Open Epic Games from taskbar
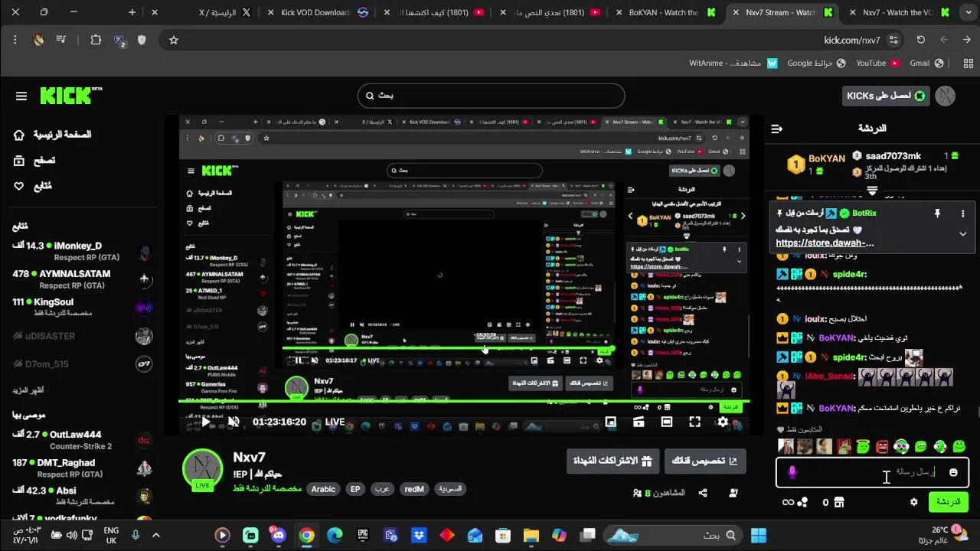The height and width of the screenshot is (551, 980). (363, 535)
